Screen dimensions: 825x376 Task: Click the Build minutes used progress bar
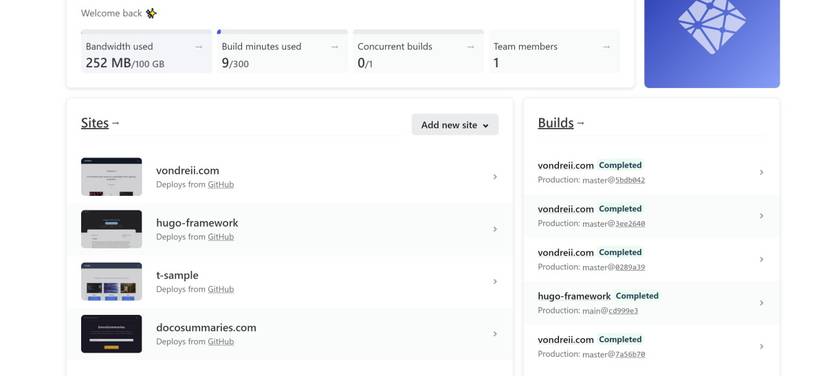click(282, 32)
